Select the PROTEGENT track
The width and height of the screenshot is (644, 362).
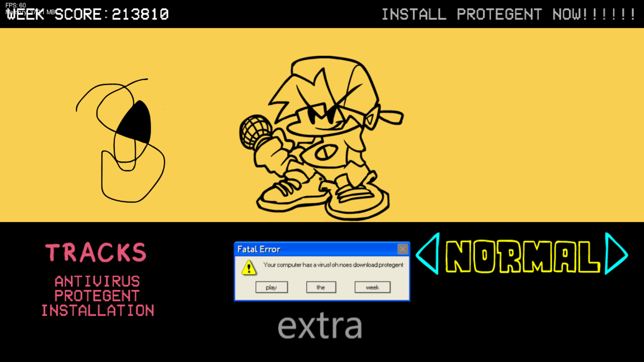pos(97,296)
